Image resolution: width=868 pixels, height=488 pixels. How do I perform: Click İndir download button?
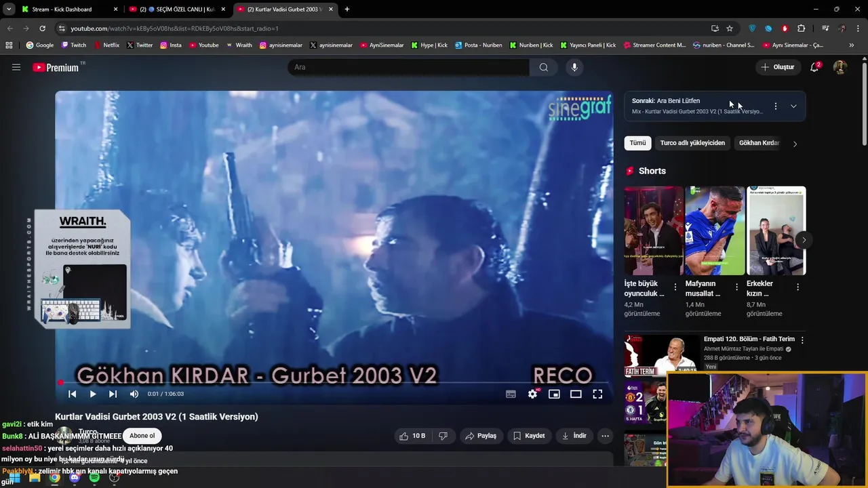[574, 436]
